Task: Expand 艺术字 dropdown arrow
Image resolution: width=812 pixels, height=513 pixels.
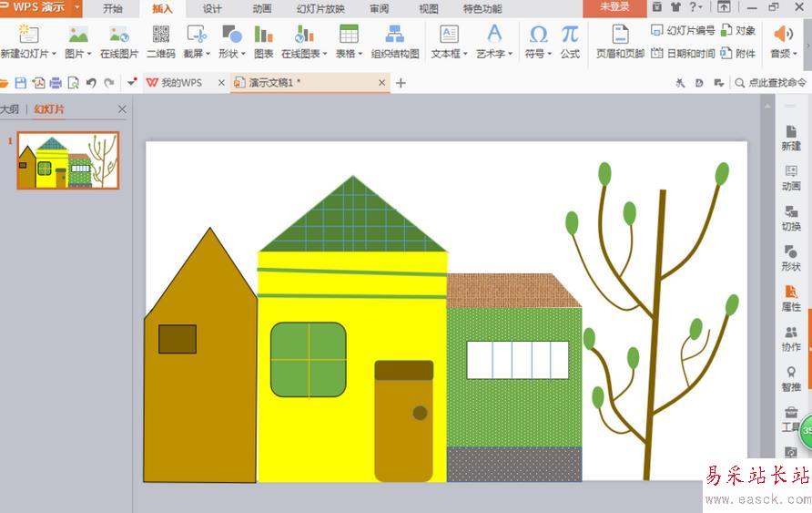Action: [510, 54]
